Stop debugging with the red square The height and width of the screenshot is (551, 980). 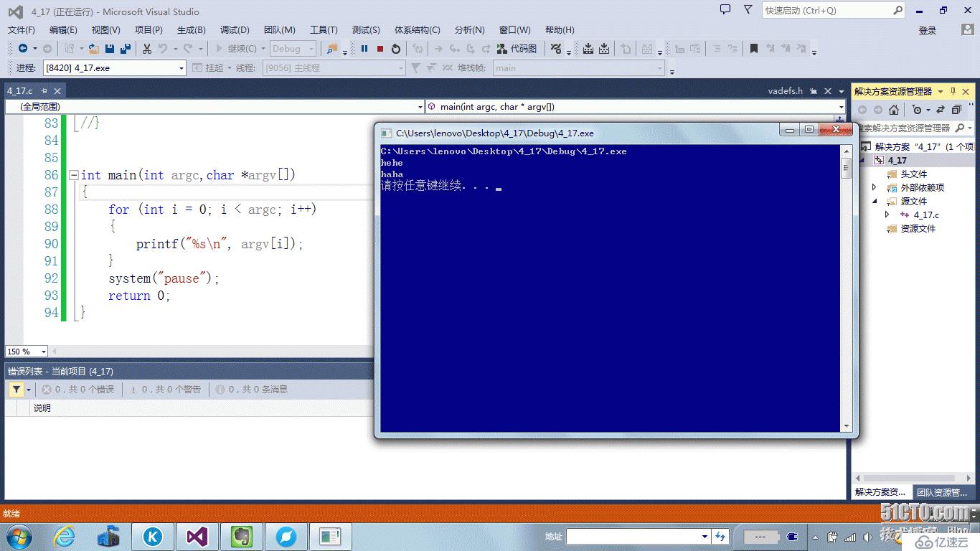380,49
